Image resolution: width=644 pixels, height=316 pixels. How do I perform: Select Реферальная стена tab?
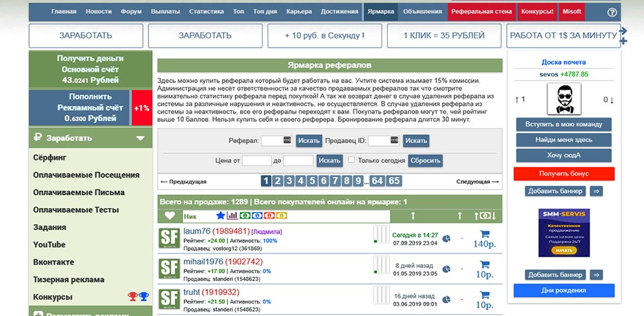(x=482, y=11)
